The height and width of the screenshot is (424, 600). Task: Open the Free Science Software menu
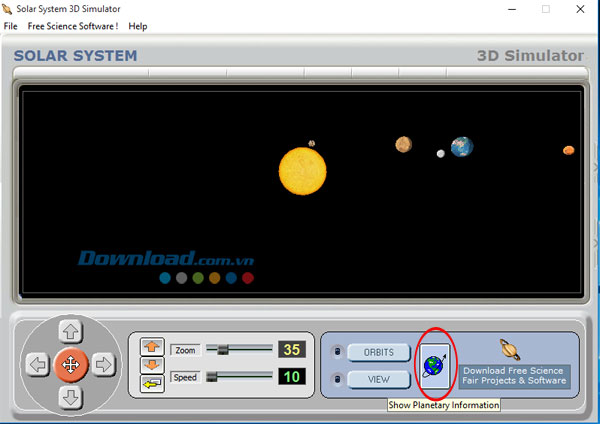[73, 26]
